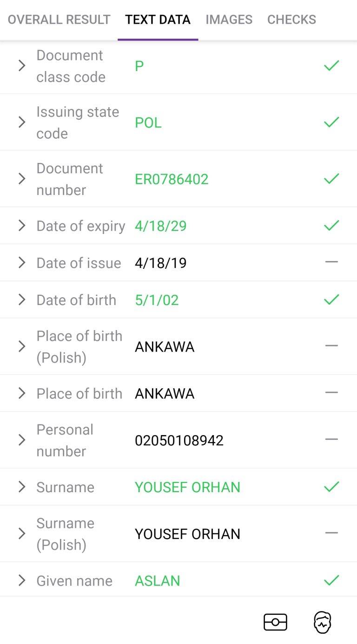Screen dimensions: 357x644
Task: Select the TEXT DATA tab
Action: tap(158, 20)
